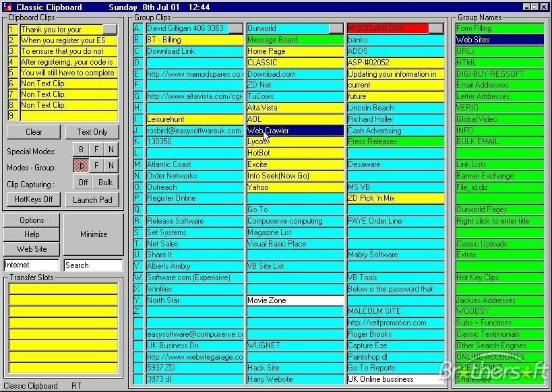Select the white 'Movie Zone' clip
The image size is (552, 392).
tap(295, 300)
